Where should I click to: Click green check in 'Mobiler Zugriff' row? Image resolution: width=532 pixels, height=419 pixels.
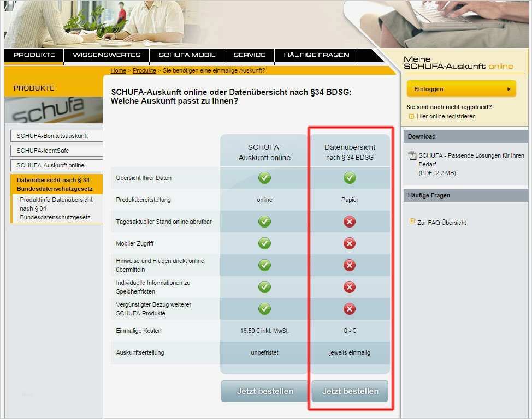264,243
